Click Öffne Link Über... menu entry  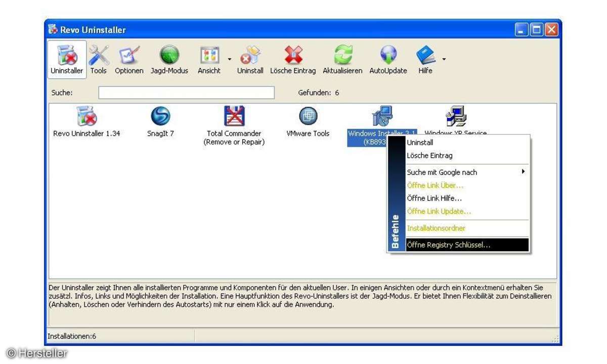pyautogui.click(x=467, y=186)
